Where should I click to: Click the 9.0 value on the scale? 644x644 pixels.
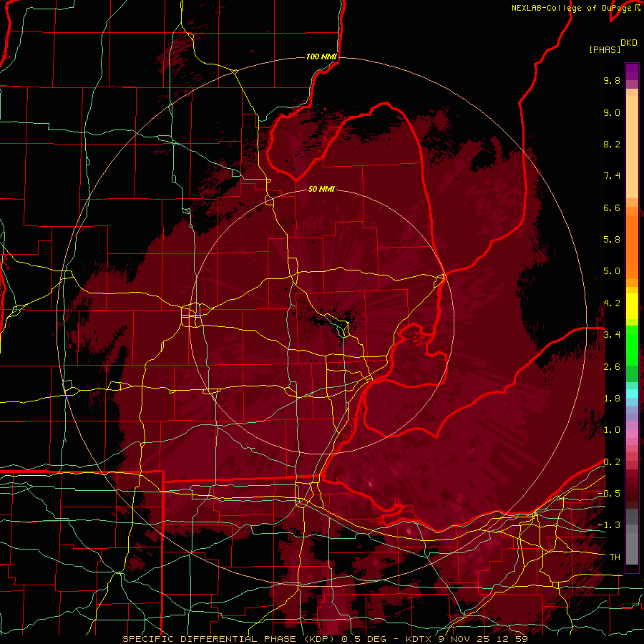[x=612, y=112]
